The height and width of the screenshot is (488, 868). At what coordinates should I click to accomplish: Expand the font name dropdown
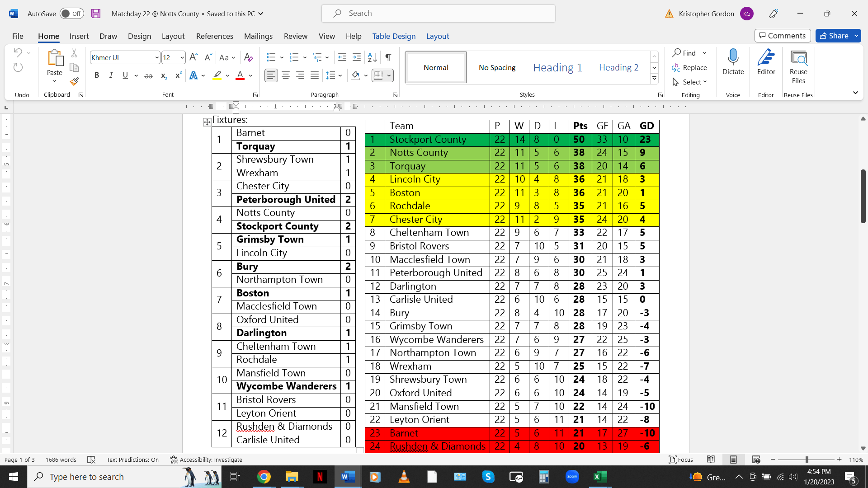click(156, 57)
